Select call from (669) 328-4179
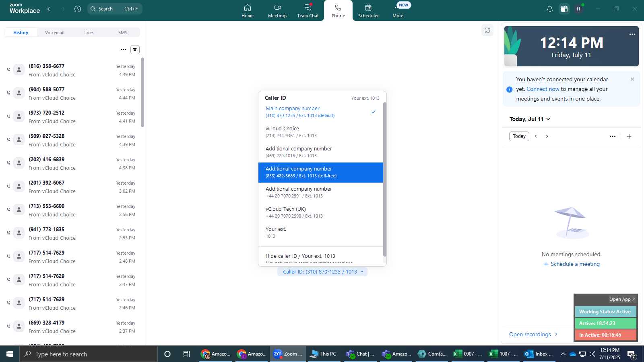 pyautogui.click(x=72, y=327)
